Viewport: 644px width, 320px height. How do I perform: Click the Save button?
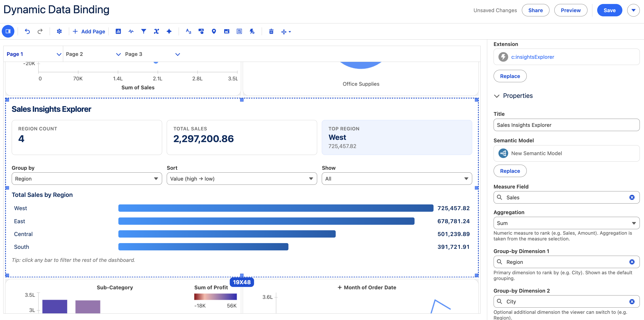click(x=610, y=10)
